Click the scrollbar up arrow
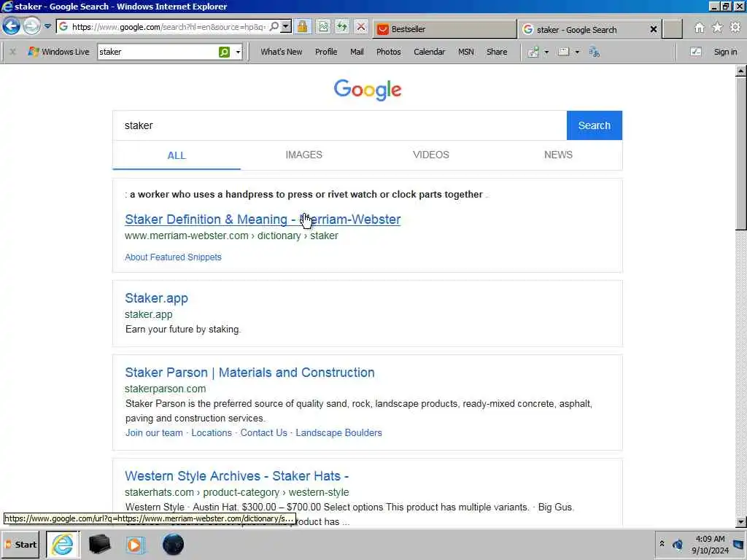Image resolution: width=747 pixels, height=560 pixels. coord(740,71)
